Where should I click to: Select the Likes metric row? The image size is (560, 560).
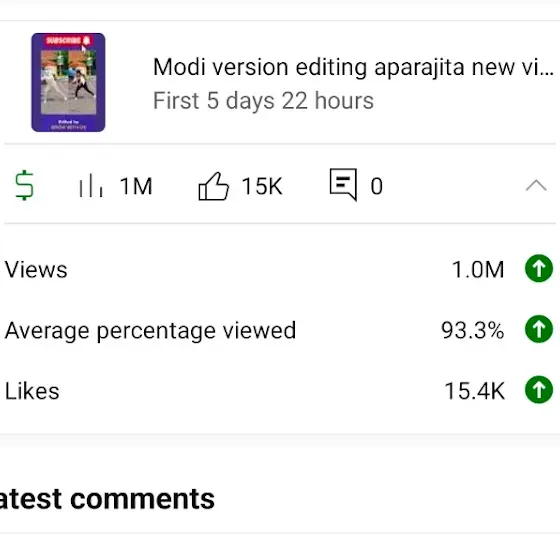(x=280, y=390)
